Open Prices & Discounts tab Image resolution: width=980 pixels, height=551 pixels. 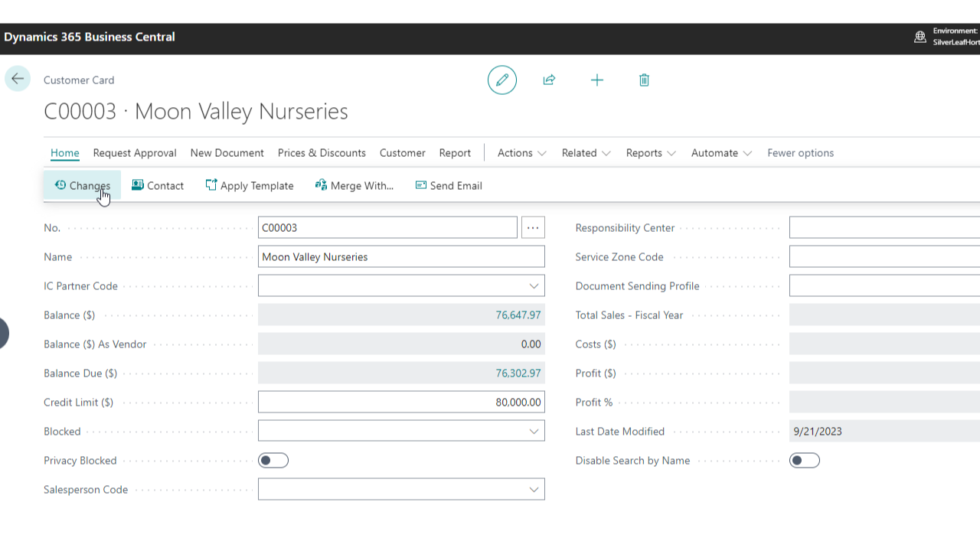click(322, 152)
